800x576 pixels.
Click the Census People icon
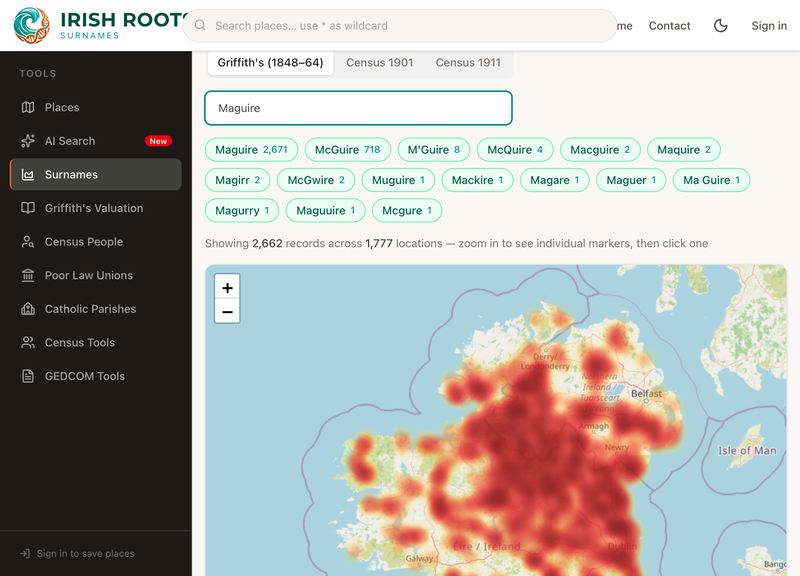pyautogui.click(x=28, y=242)
